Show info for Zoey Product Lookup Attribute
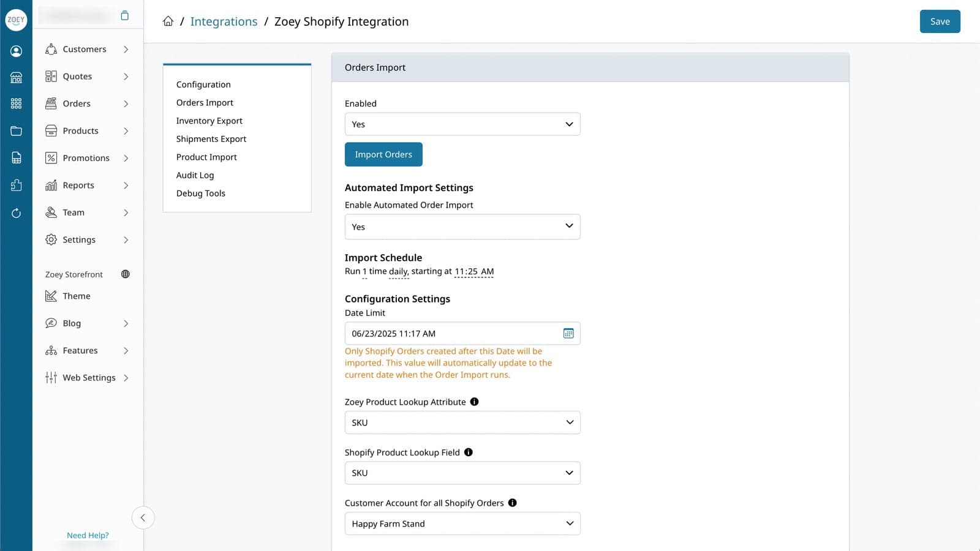This screenshot has width=980, height=551. click(x=474, y=402)
